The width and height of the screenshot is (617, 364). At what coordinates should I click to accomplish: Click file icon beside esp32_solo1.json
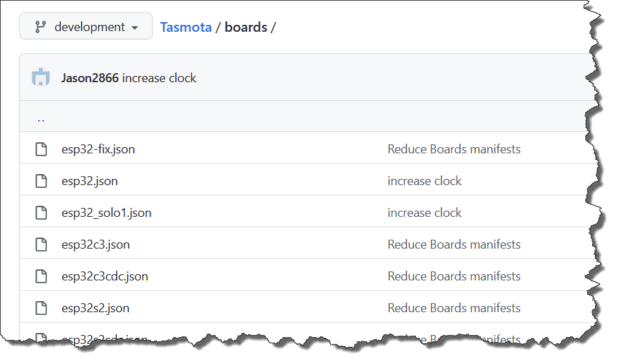[41, 213]
